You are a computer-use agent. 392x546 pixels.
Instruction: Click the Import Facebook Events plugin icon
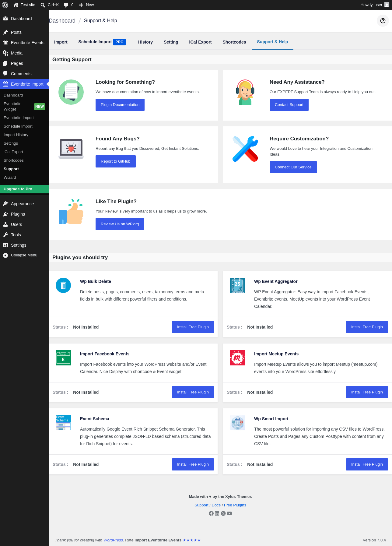(63, 358)
